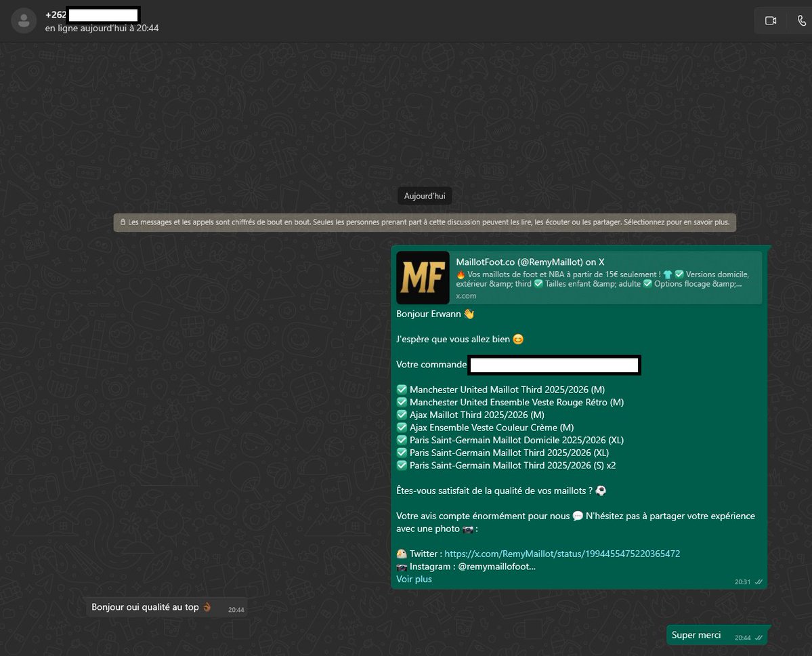Click 'Ajax Ensemble Veste Couleur Crème (M)' line
The width and height of the screenshot is (812, 656).
[x=485, y=428]
